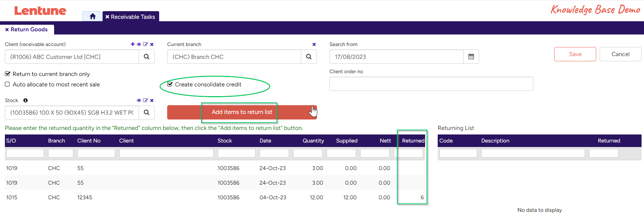
Task: Filter the Client column
Action: [x=166, y=153]
